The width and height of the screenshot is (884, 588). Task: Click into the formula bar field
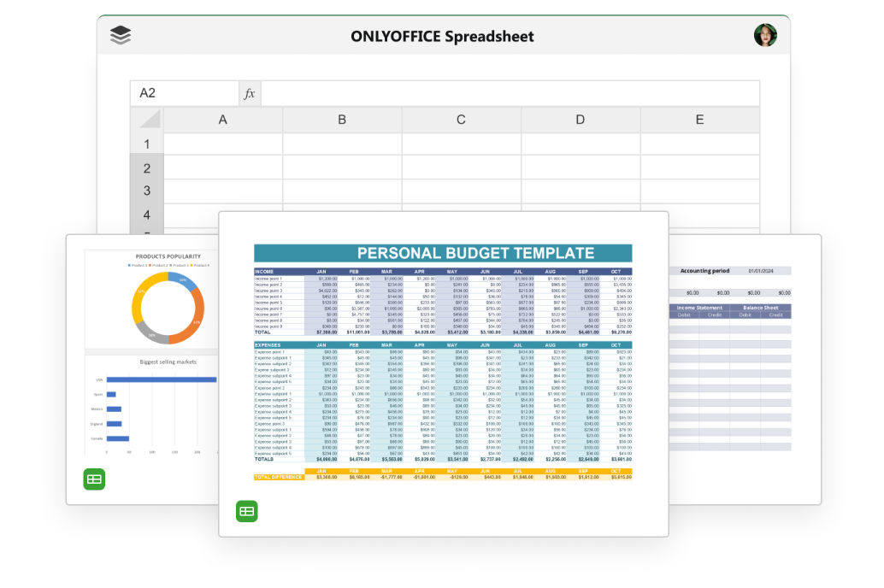pyautogui.click(x=510, y=93)
